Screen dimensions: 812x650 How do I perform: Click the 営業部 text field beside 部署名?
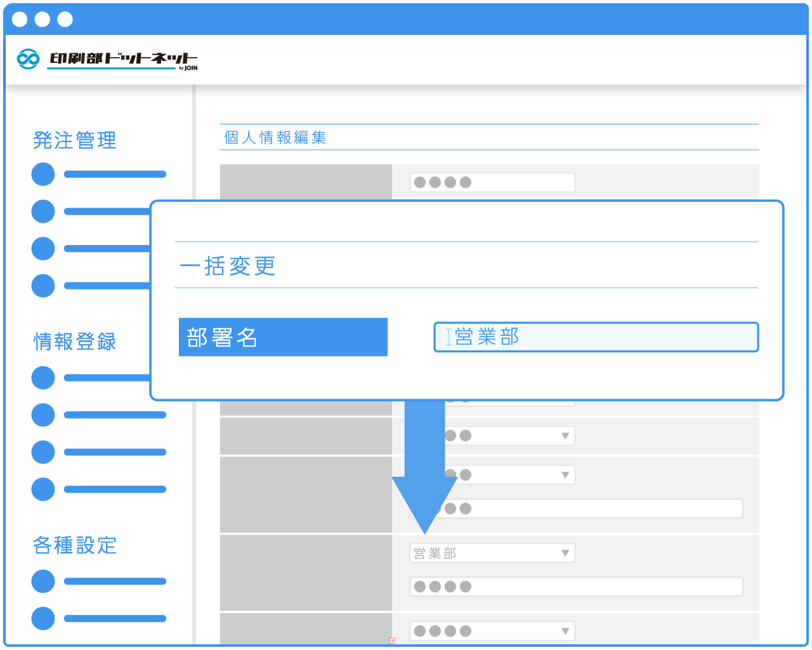596,337
